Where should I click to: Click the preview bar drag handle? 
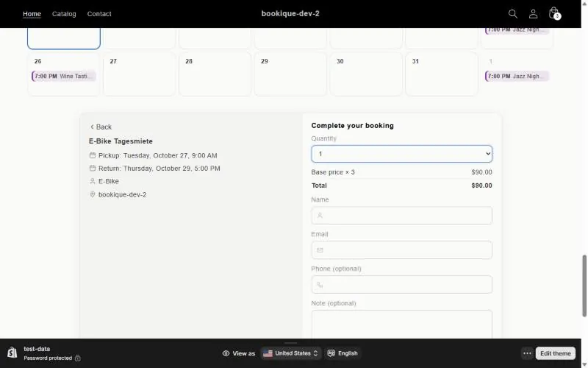click(290, 343)
